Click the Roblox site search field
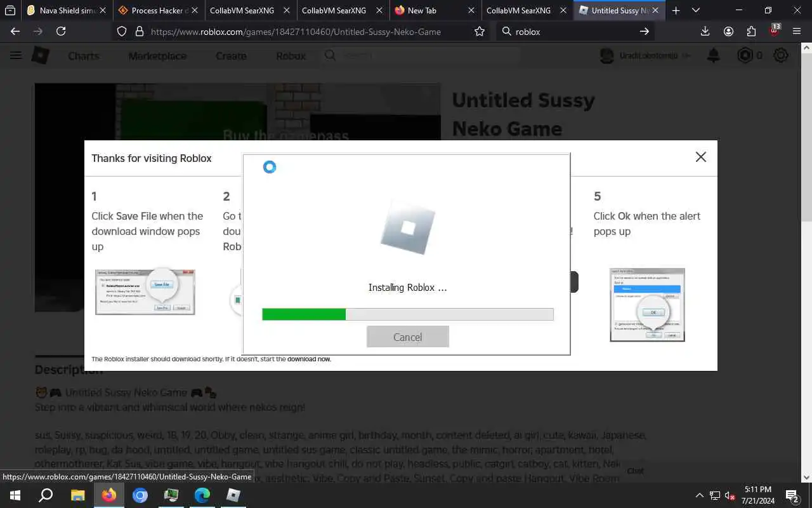Image resolution: width=812 pixels, height=508 pixels. point(422,56)
